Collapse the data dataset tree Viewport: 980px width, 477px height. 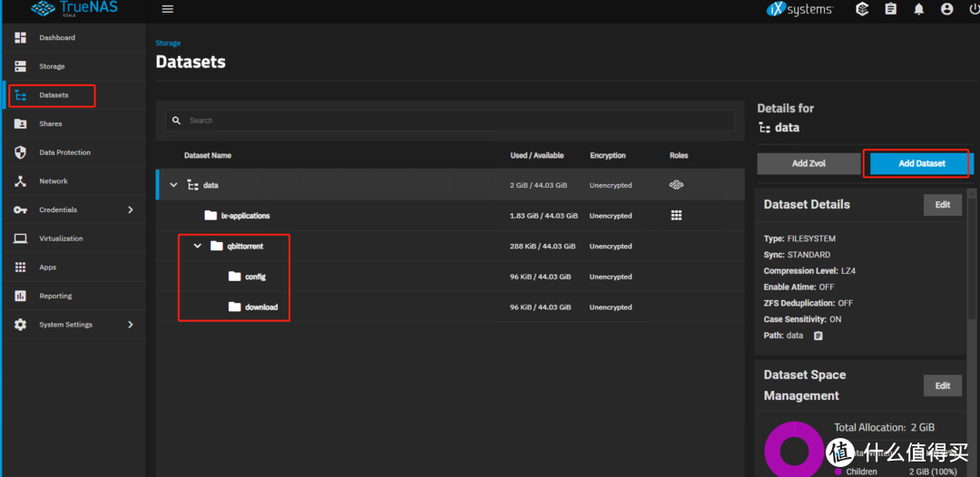pyautogui.click(x=173, y=185)
